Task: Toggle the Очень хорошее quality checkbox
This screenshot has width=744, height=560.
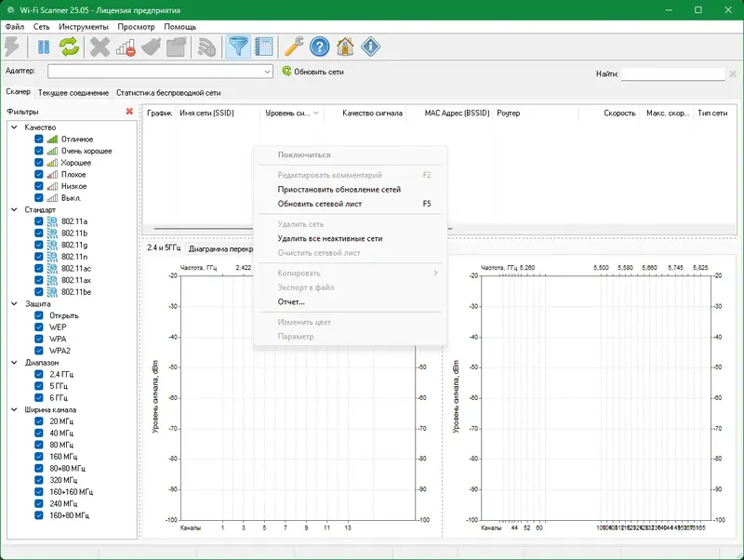Action: tap(39, 151)
